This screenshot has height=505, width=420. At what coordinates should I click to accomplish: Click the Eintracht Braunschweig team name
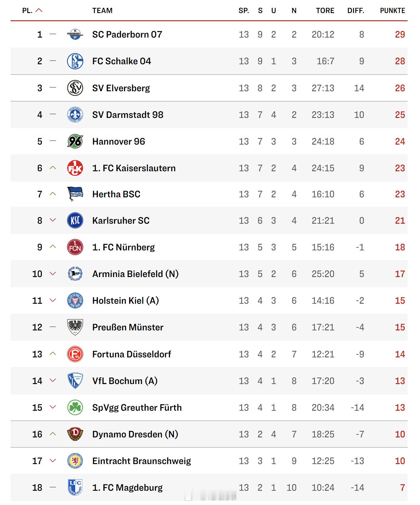(x=142, y=461)
